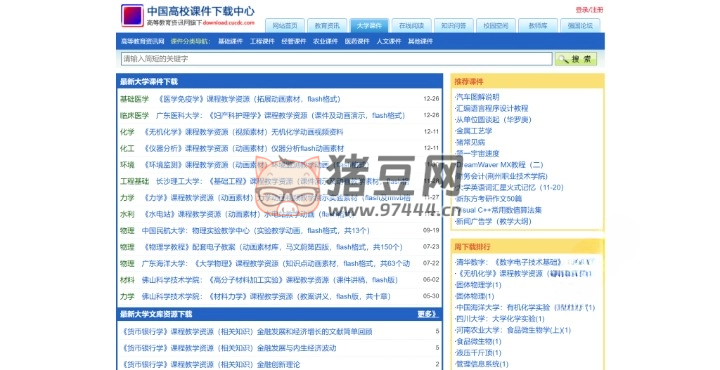Viewport: 720px width, 370px height.
Task: Open 中国民航大学 物理实验教学中心 link
Action: click(256, 231)
